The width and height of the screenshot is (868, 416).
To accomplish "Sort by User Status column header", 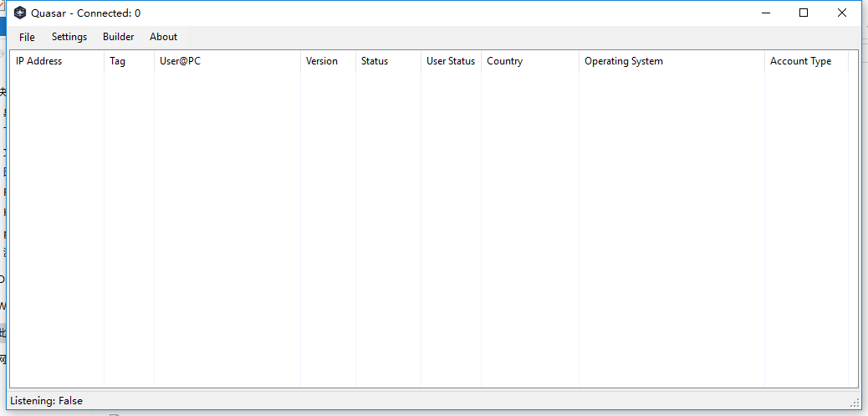I will click(x=451, y=61).
